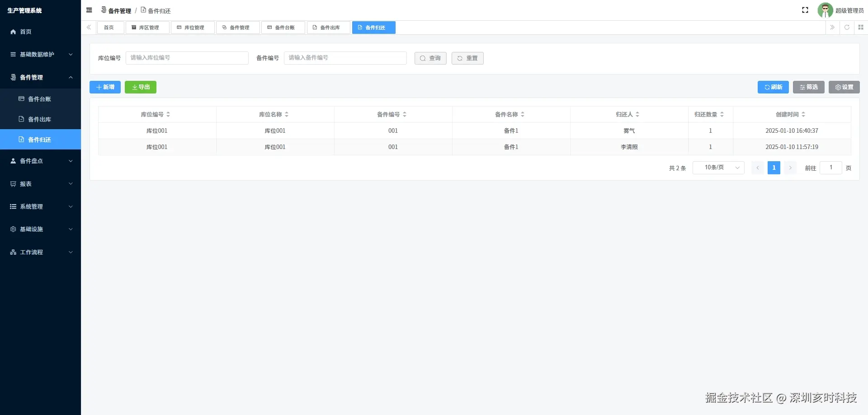Click timestamp 2025-01-10 11:57:19

click(x=792, y=147)
